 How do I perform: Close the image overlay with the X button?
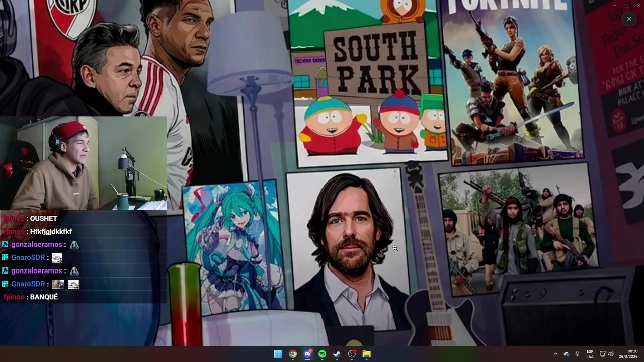pyautogui.click(x=629, y=19)
